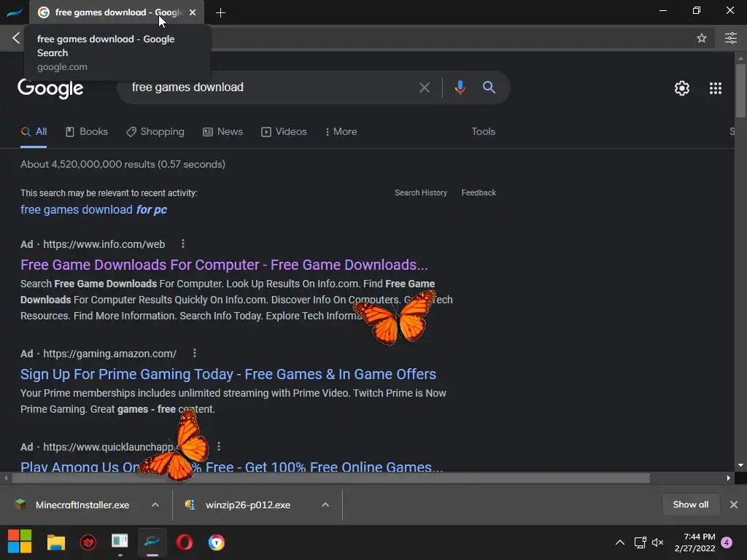
Task: Open options for the info.com ad
Action: (183, 244)
